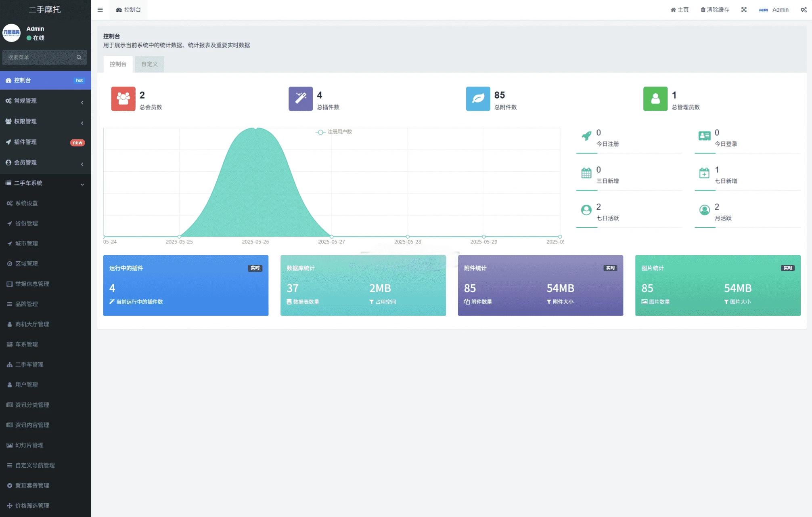This screenshot has height=517, width=812.
Task: Expand the 常规管理 sidebar menu
Action: [46, 101]
